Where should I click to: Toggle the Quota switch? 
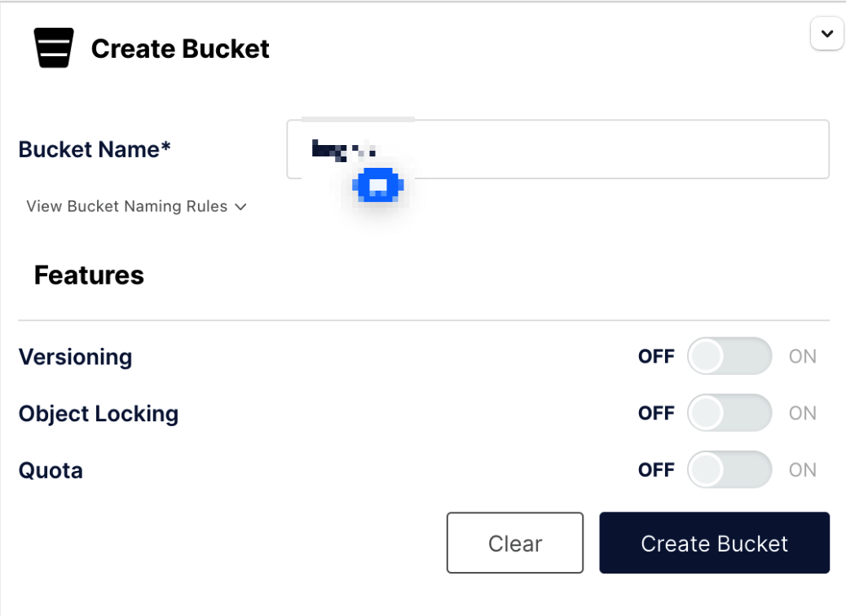click(729, 470)
